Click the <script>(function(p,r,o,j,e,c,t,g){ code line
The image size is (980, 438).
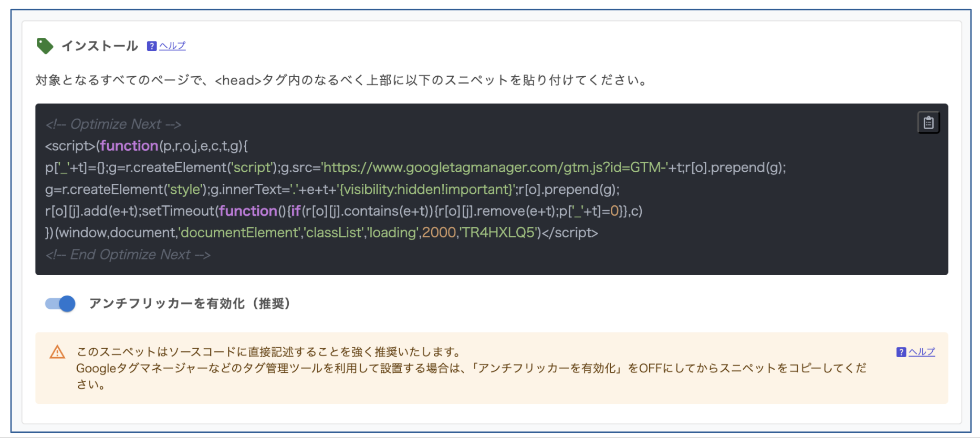click(146, 146)
